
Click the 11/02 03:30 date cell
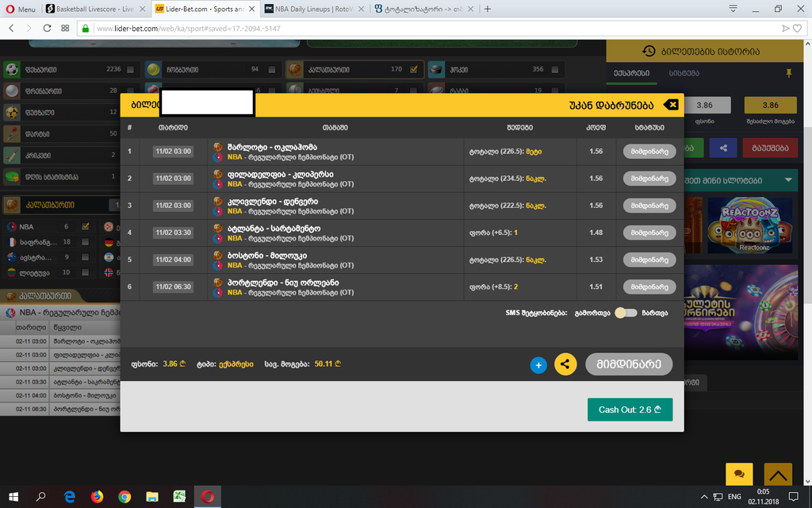(x=174, y=233)
